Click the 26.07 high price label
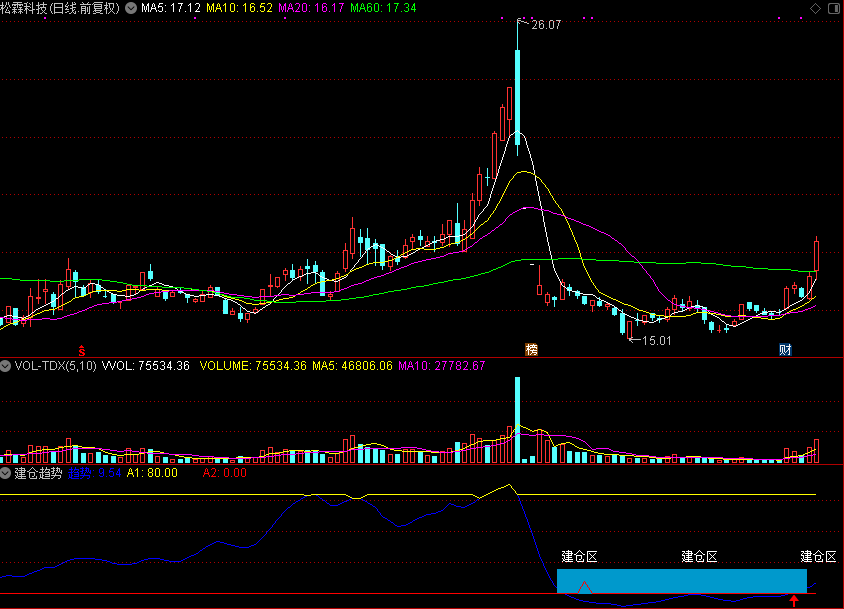 coord(546,25)
